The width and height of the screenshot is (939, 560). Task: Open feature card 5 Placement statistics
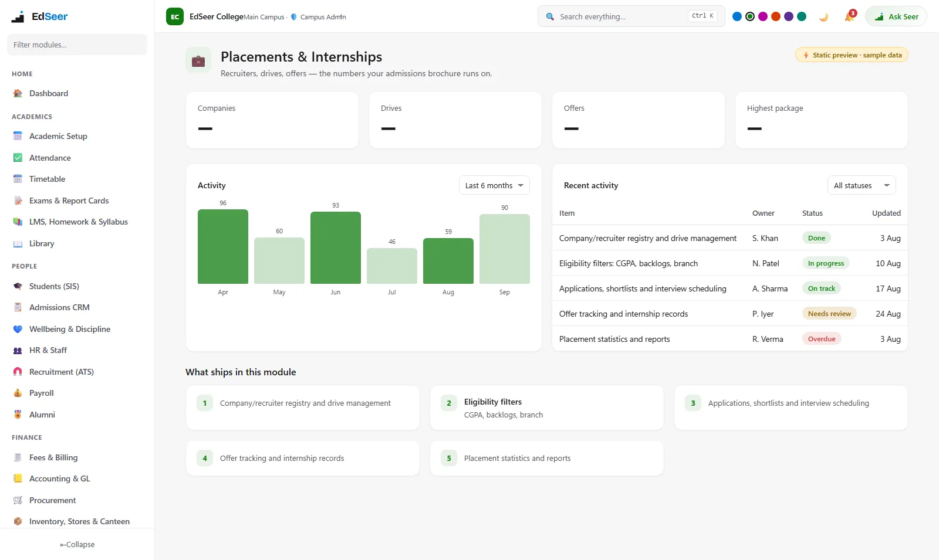[x=547, y=458]
